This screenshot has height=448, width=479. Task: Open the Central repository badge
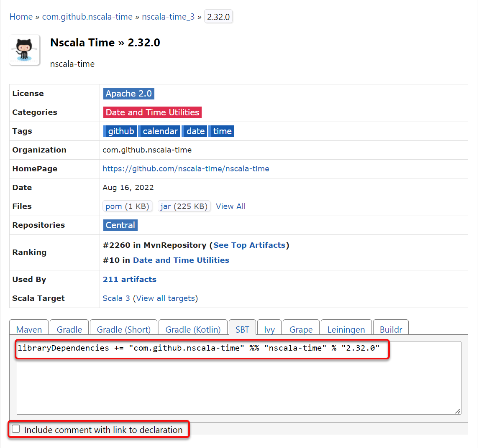[x=120, y=225]
